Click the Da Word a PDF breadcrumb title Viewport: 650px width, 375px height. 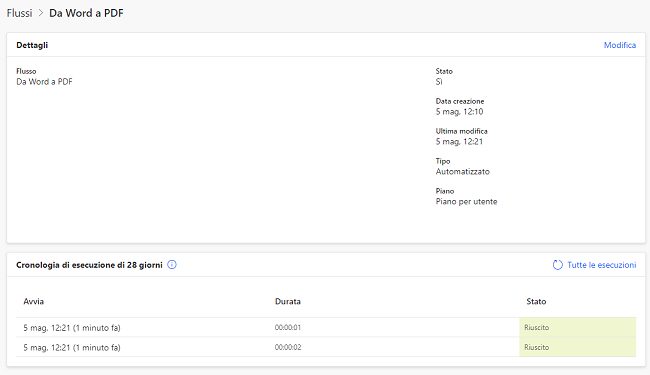(x=86, y=13)
